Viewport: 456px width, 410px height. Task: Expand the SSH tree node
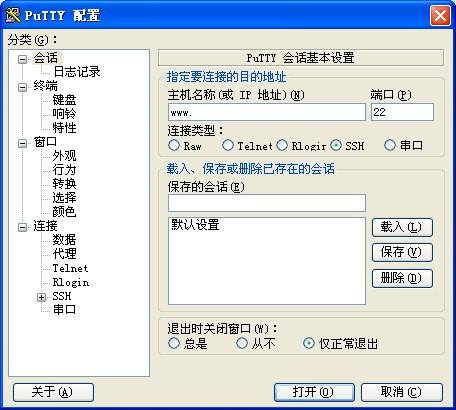point(41,297)
